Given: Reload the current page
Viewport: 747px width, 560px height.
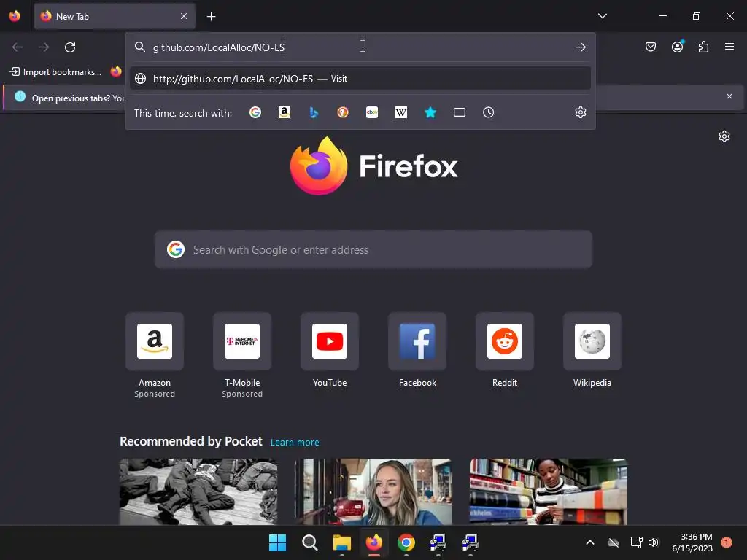Looking at the screenshot, I should click(x=70, y=47).
